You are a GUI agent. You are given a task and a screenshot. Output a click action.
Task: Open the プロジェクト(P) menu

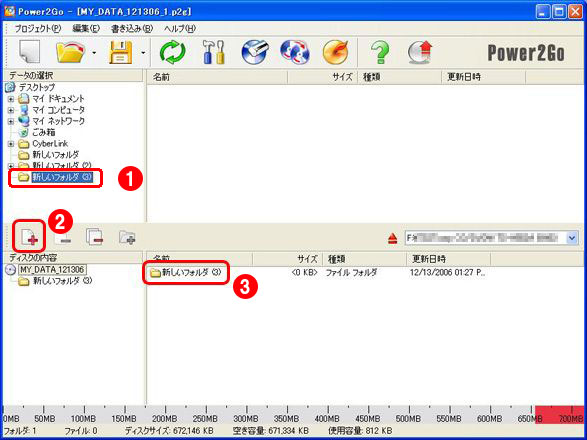click(x=38, y=28)
